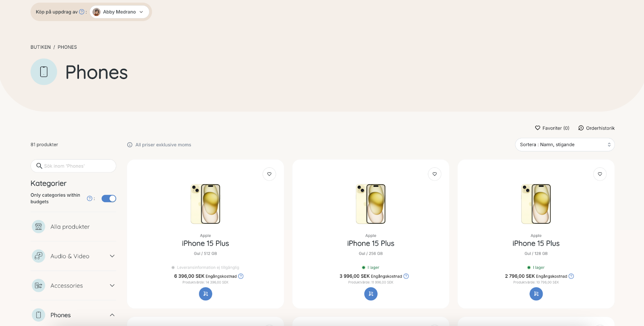Image resolution: width=644 pixels, height=326 pixels.
Task: Open the Sortera Namn, stigande dropdown
Action: point(565,145)
